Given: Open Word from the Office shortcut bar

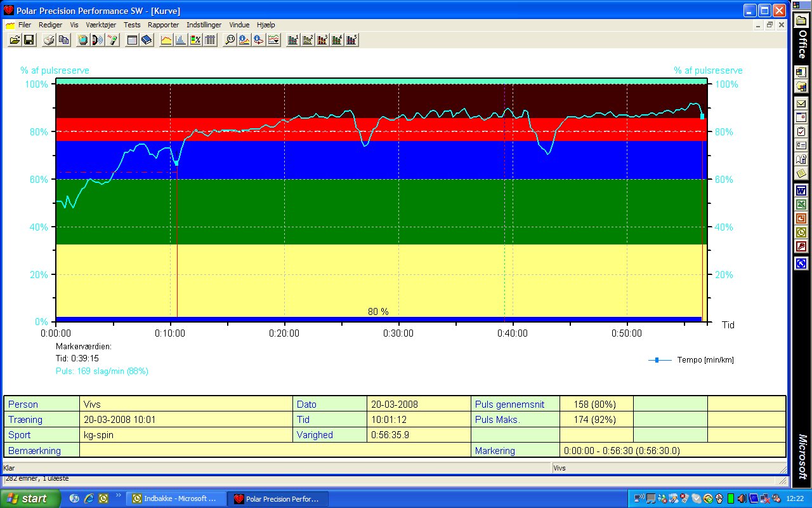Looking at the screenshot, I should (x=801, y=190).
